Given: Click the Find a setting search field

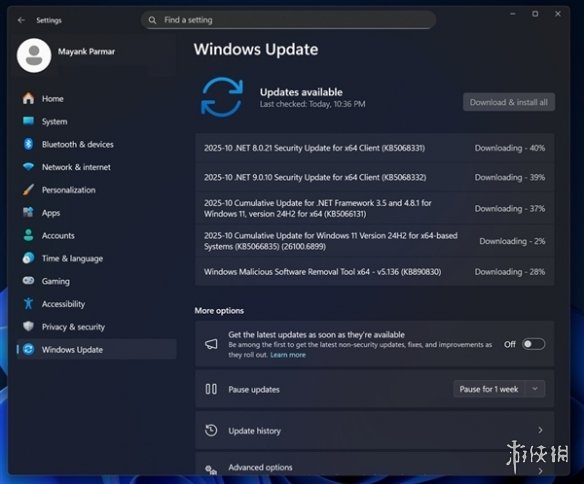Looking at the screenshot, I should click(288, 20).
